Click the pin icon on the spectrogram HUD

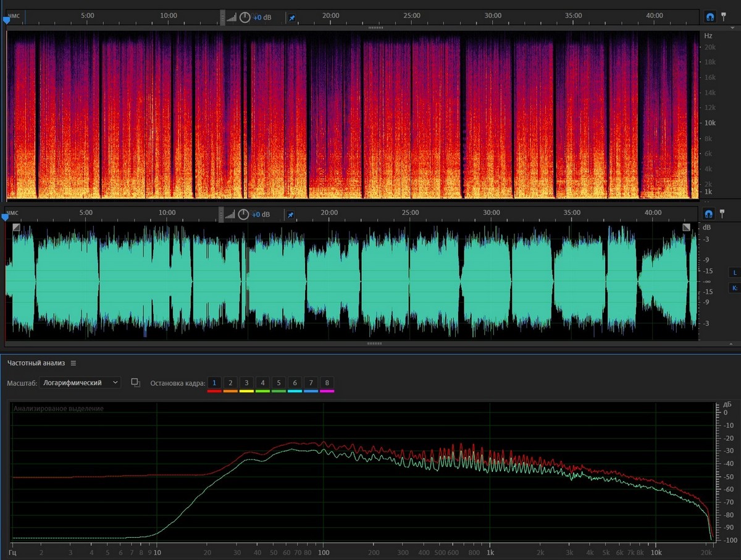[x=291, y=18]
